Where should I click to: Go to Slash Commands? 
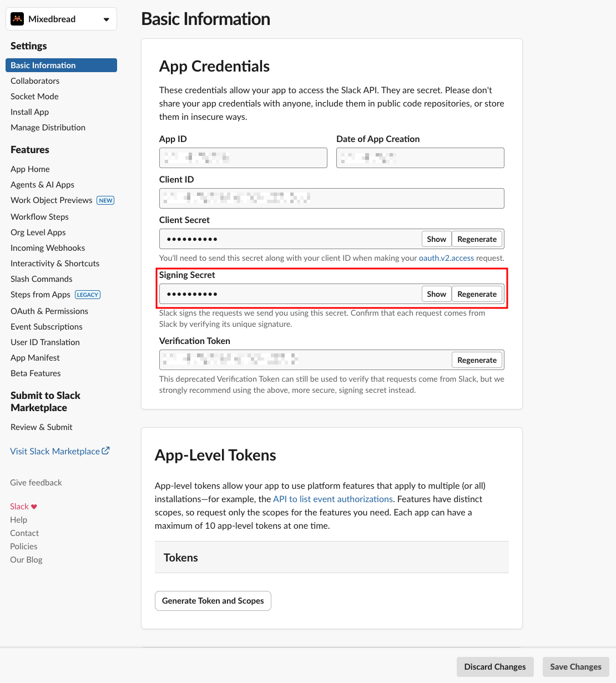tap(41, 279)
